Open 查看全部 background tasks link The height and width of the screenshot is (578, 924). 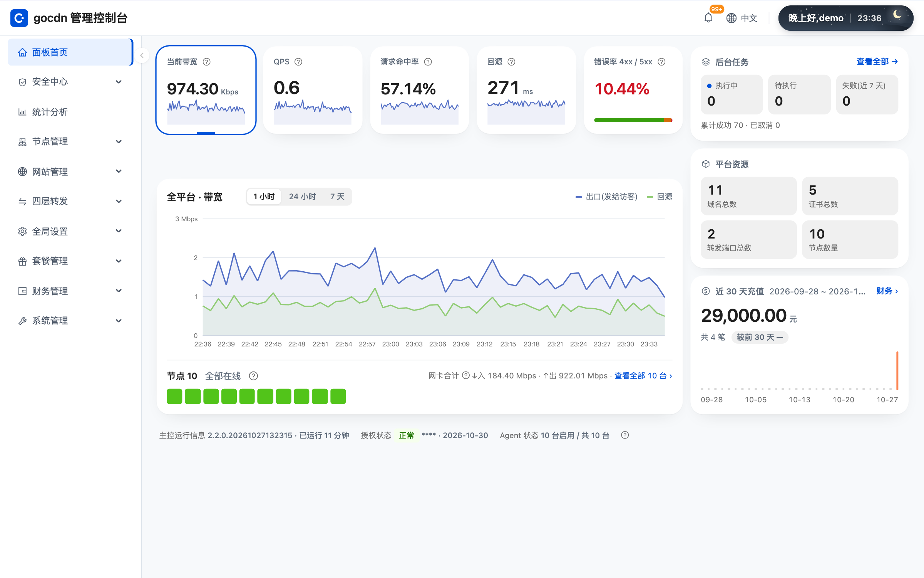pyautogui.click(x=877, y=62)
